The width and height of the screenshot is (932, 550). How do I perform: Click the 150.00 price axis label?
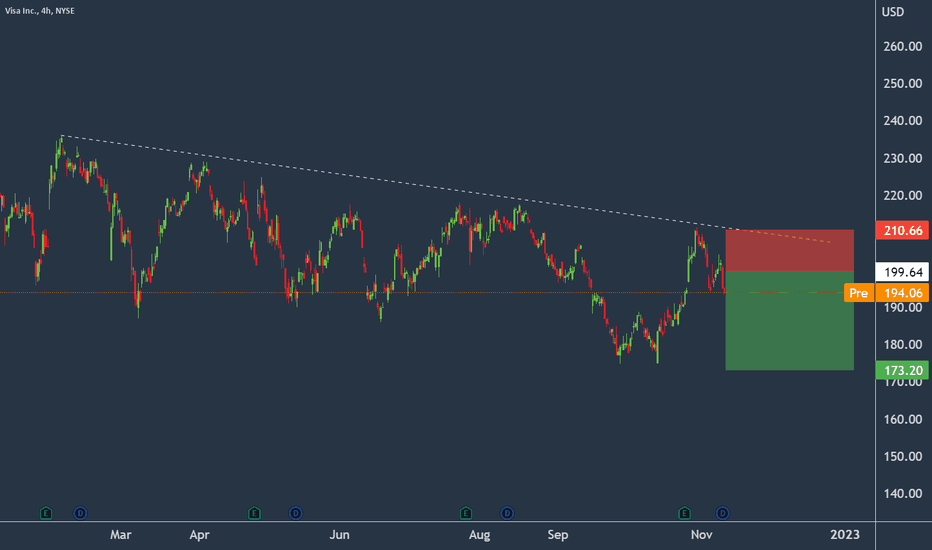pos(902,457)
